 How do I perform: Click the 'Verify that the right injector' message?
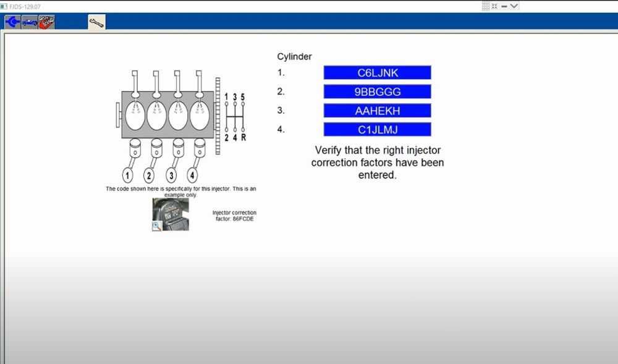click(378, 163)
